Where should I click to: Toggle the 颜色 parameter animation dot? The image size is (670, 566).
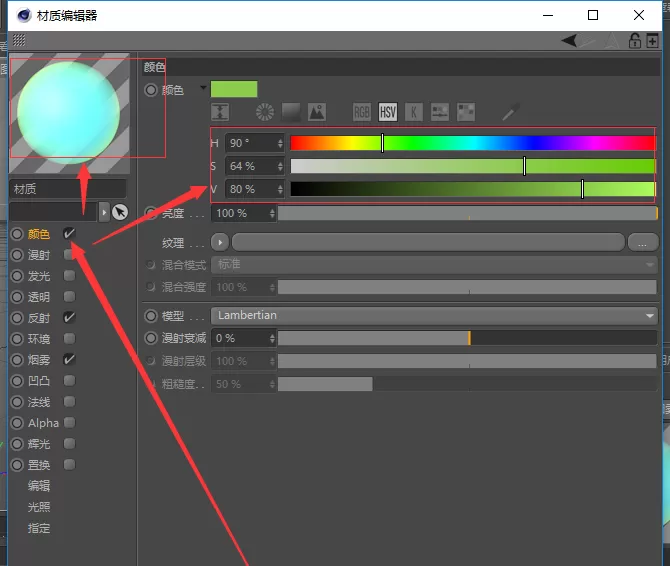pos(151,90)
